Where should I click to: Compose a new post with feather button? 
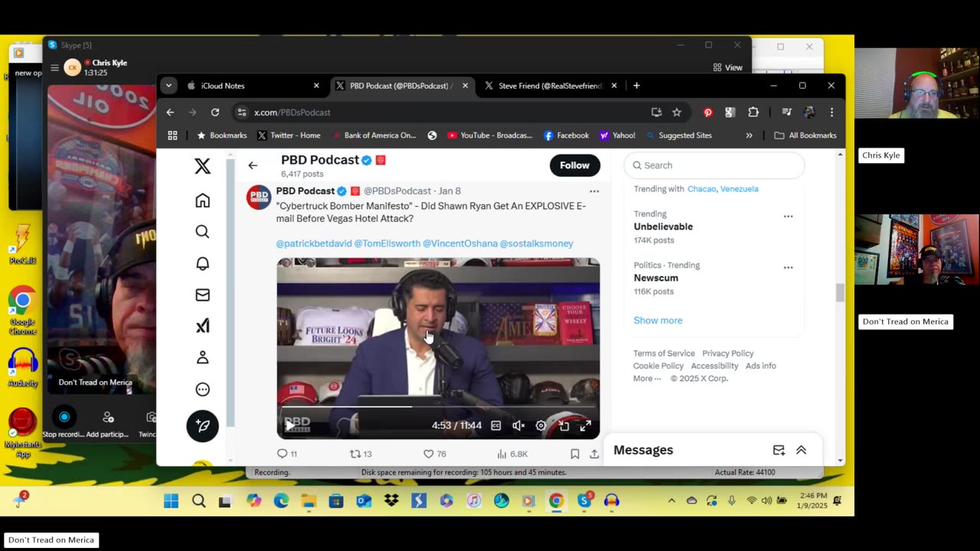(202, 425)
